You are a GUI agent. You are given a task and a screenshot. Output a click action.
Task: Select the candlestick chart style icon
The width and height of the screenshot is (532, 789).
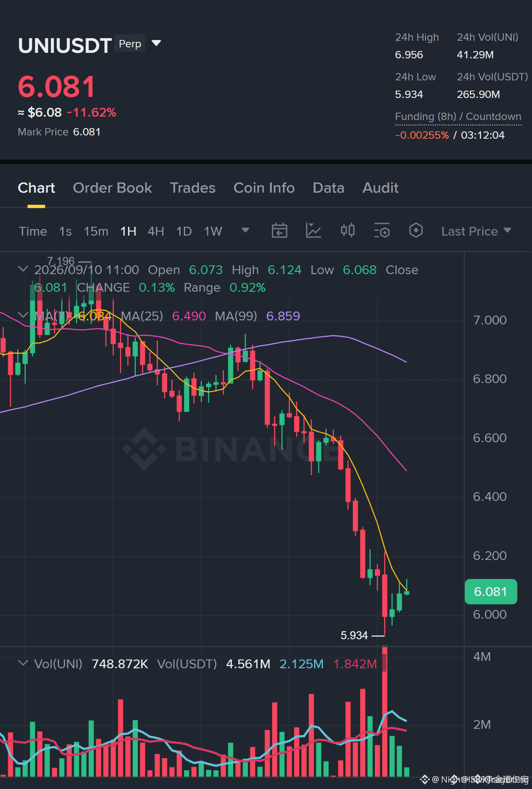[x=347, y=230]
